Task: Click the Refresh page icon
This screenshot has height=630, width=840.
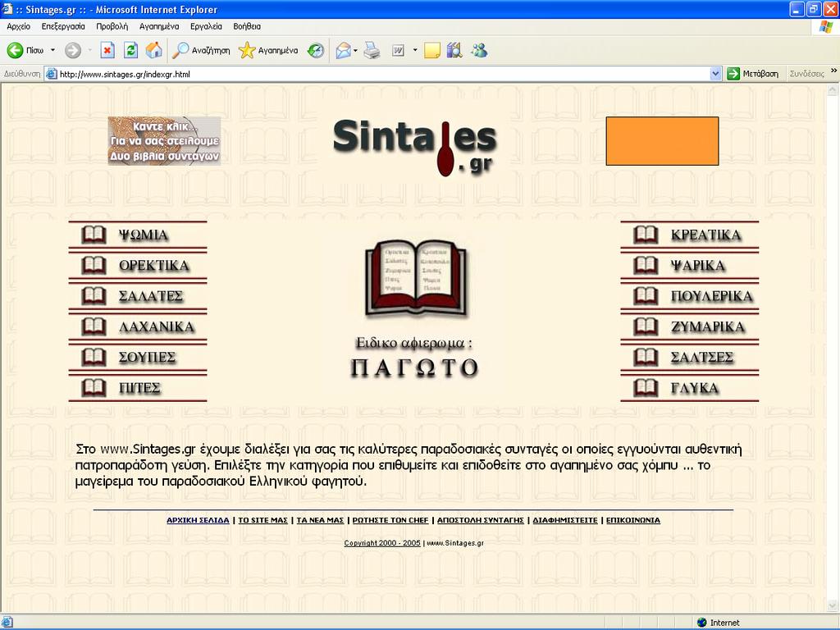Action: tap(130, 50)
